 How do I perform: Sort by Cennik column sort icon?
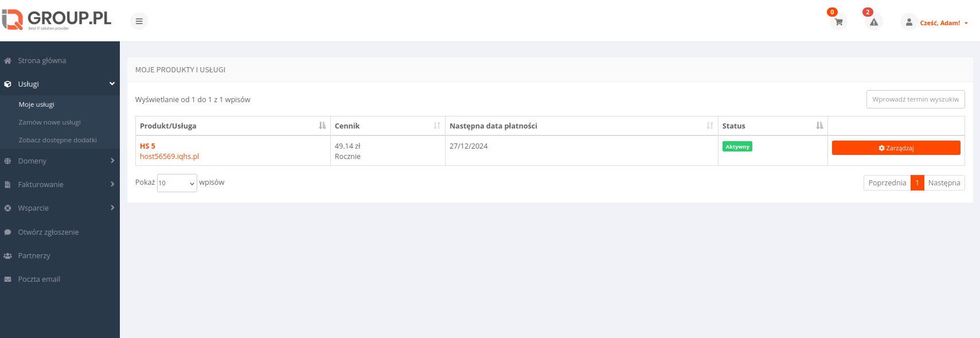point(437,126)
